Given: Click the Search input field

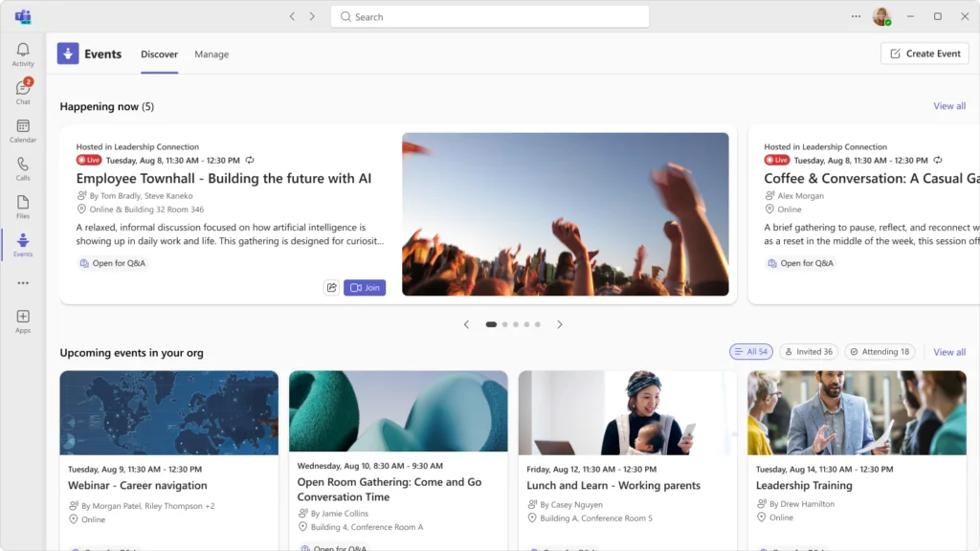Looking at the screenshot, I should (490, 17).
